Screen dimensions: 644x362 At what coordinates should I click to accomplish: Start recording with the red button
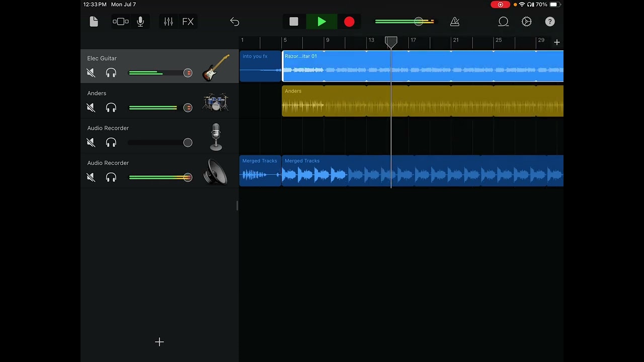click(x=349, y=22)
